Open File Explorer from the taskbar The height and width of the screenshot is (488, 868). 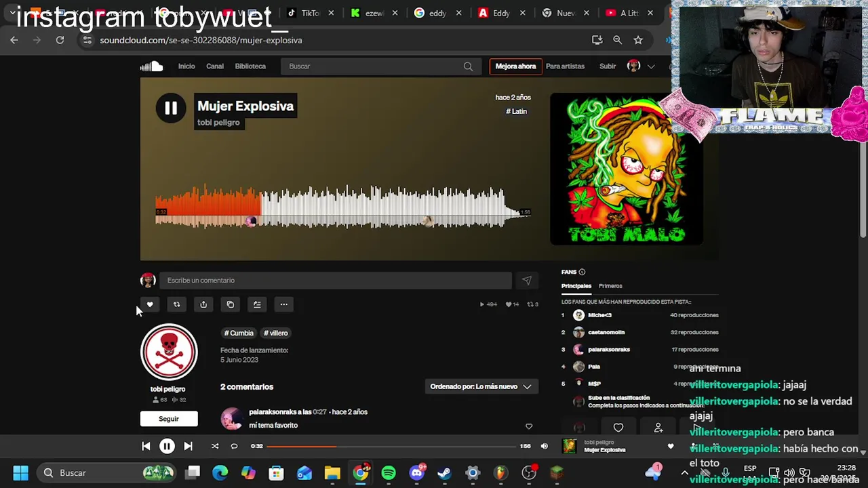(332, 472)
